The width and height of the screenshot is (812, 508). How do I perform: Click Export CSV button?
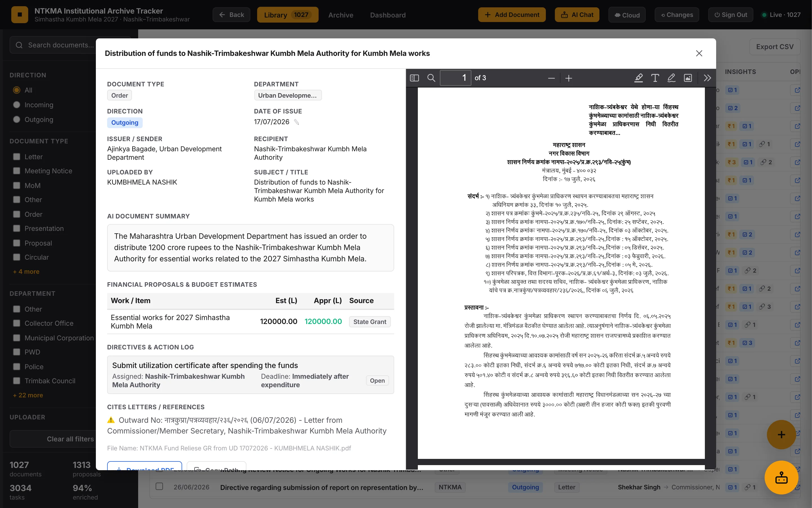click(775, 47)
